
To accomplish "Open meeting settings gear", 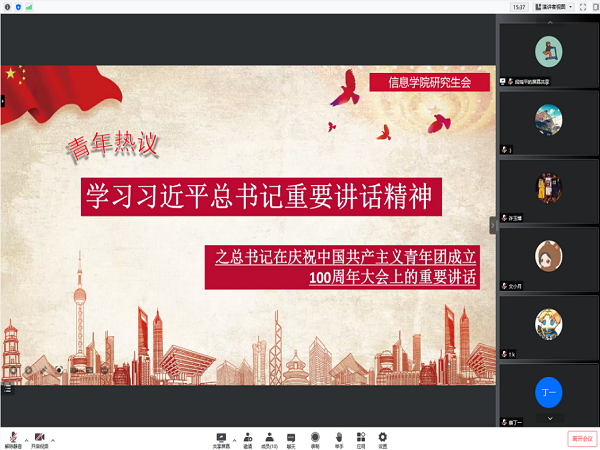I will pos(383,440).
